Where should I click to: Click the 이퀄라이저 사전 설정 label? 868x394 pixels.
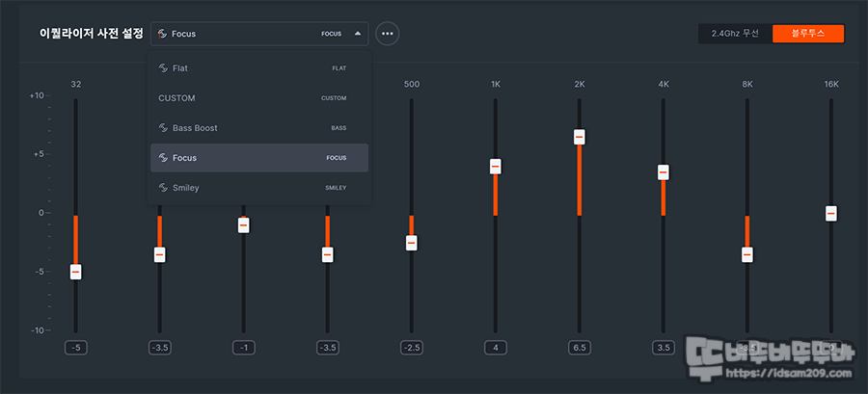click(92, 34)
